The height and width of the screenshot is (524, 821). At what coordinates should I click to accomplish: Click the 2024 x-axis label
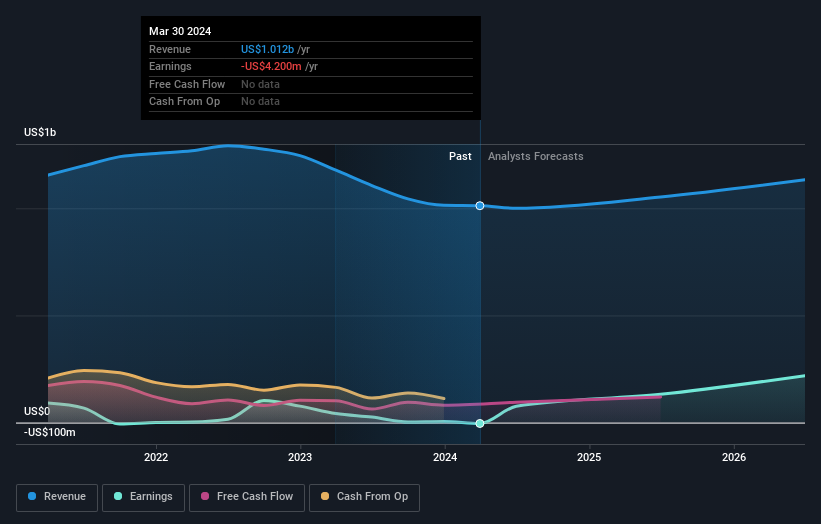point(445,458)
